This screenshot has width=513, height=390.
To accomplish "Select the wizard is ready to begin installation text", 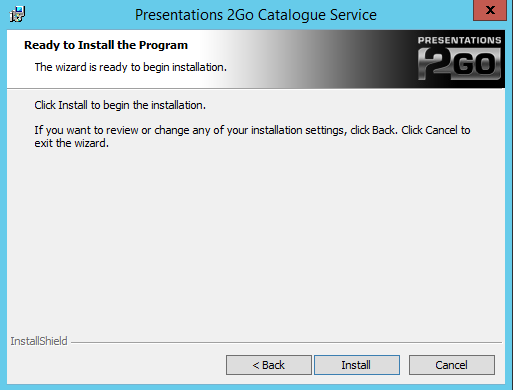I will click(131, 67).
